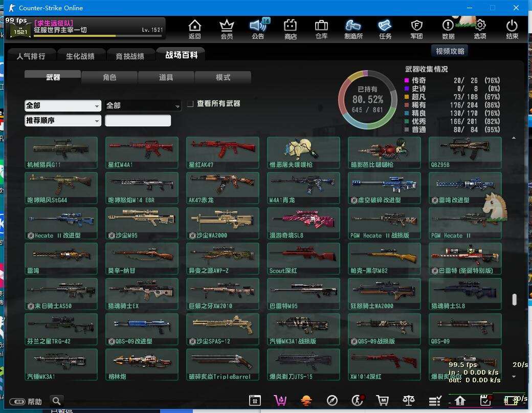This screenshot has width=532, height=413.
Task: Click the 帮助 help button
Action: click(x=26, y=401)
